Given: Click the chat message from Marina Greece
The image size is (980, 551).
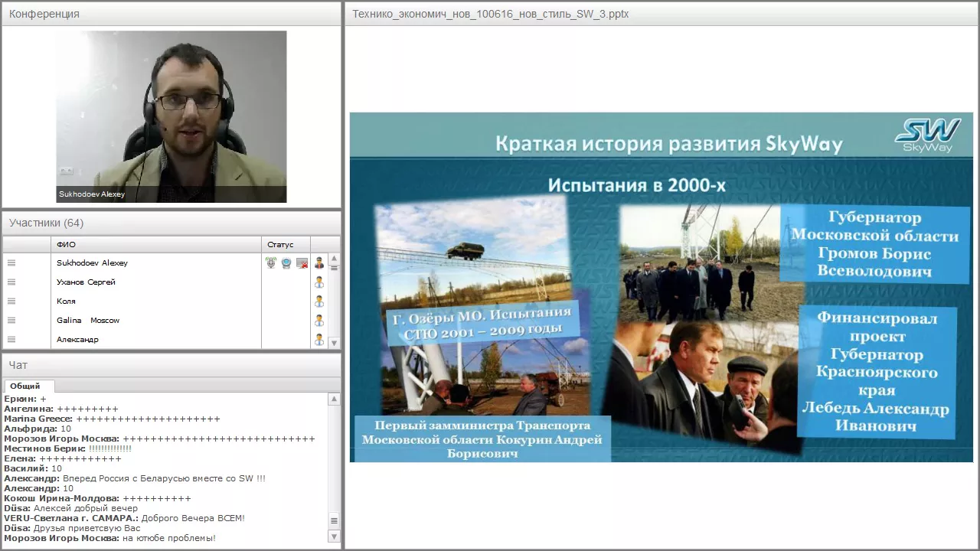Looking at the screenshot, I should point(112,419).
